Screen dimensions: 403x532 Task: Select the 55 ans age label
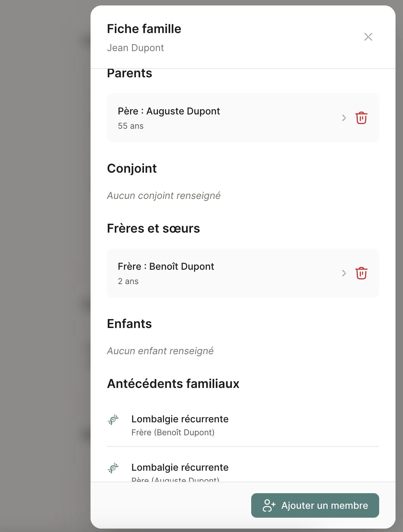(x=131, y=126)
